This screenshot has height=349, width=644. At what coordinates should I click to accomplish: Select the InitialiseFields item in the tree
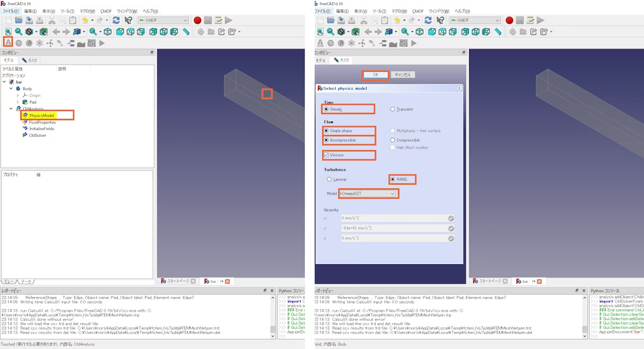(x=42, y=129)
